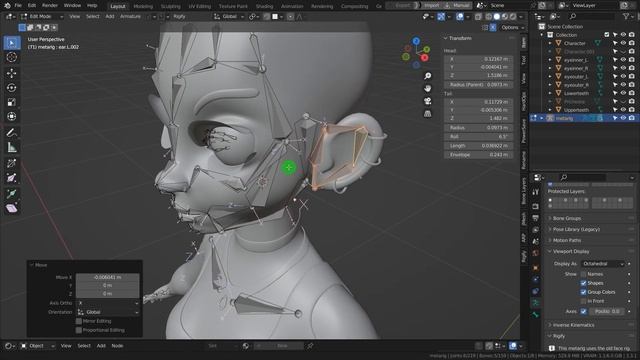Collapse the Viewport Display panel
This screenshot has width=640, height=360.
571,251
